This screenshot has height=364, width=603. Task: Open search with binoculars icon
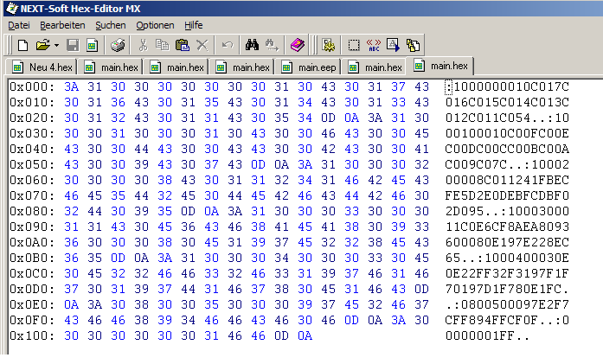pyautogui.click(x=252, y=45)
